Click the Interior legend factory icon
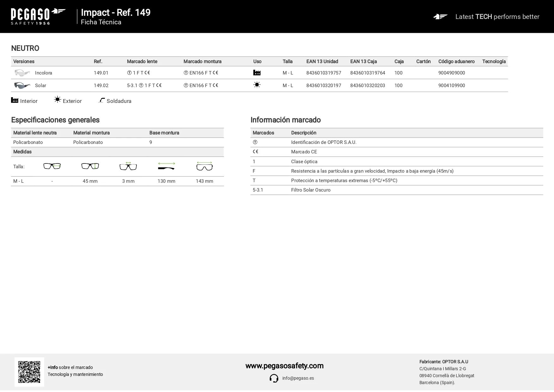 [x=15, y=100]
